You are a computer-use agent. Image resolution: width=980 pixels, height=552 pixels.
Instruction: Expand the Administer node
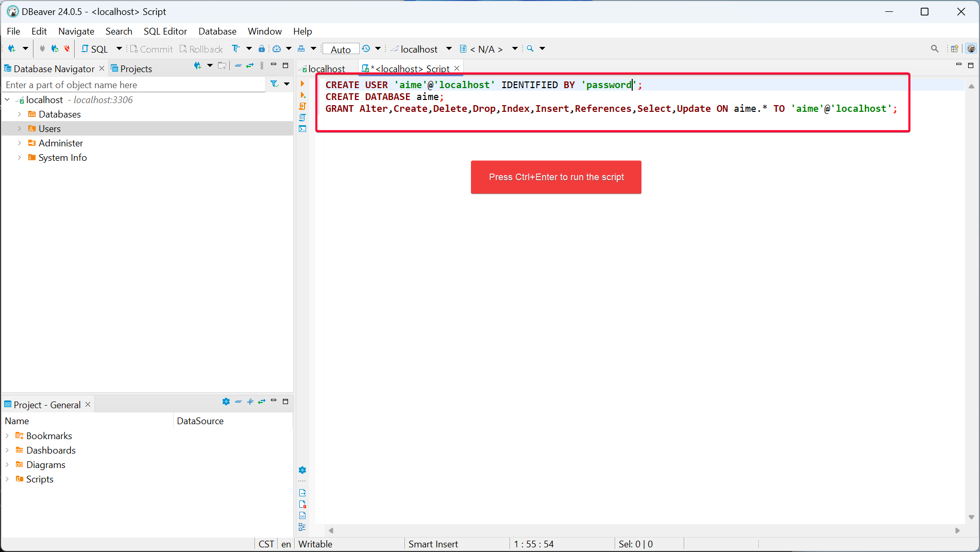pos(20,143)
